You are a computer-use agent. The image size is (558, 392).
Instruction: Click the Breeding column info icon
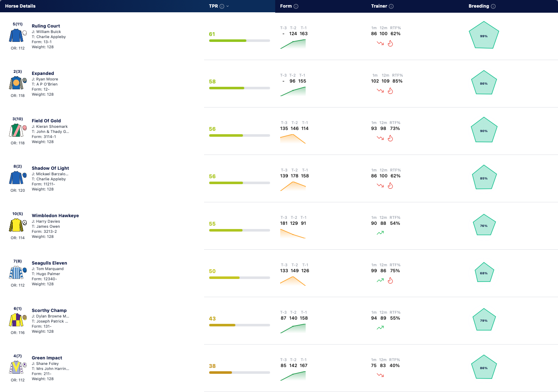click(493, 6)
